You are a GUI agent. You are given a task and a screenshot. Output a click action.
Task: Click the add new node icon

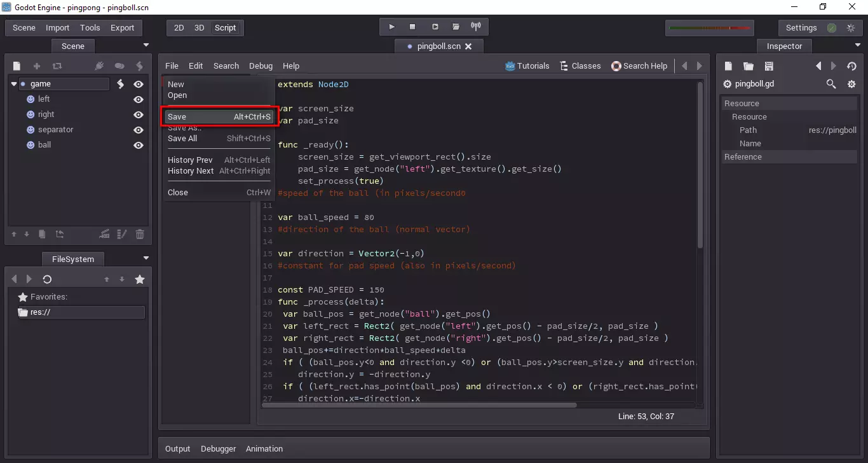click(x=37, y=66)
